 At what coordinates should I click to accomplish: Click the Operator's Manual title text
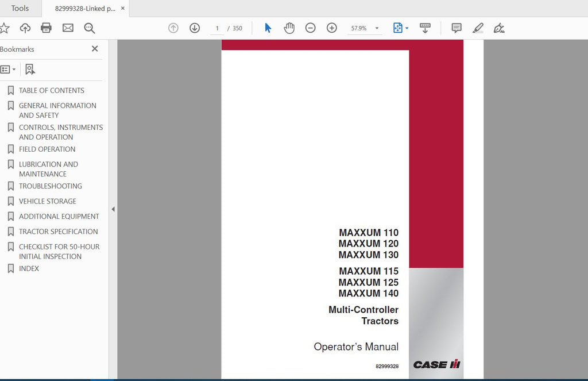point(356,347)
